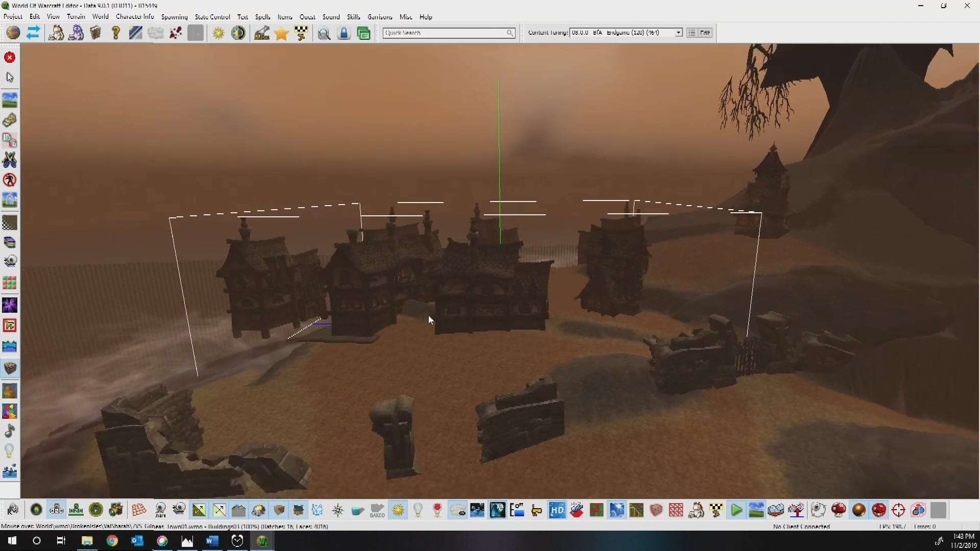
Task: Click the blue swap arrows icon
Action: pyautogui.click(x=33, y=33)
